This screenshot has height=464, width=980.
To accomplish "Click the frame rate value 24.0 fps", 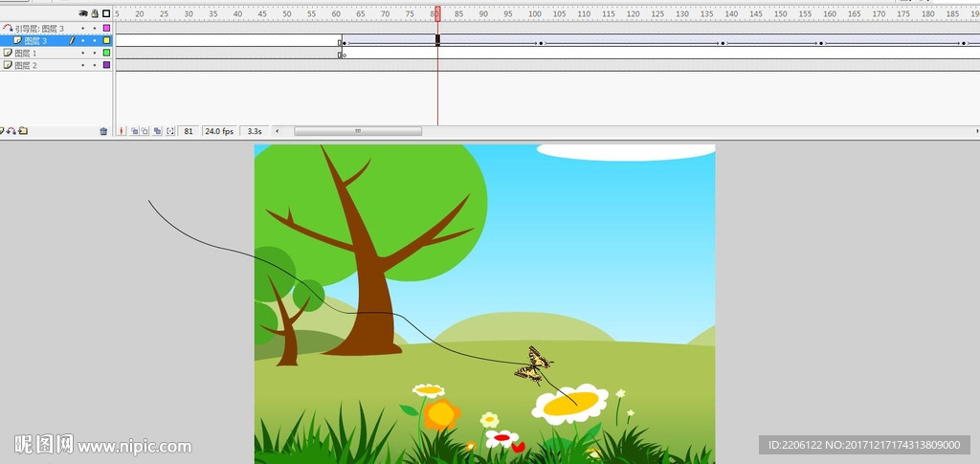I will pyautogui.click(x=219, y=131).
